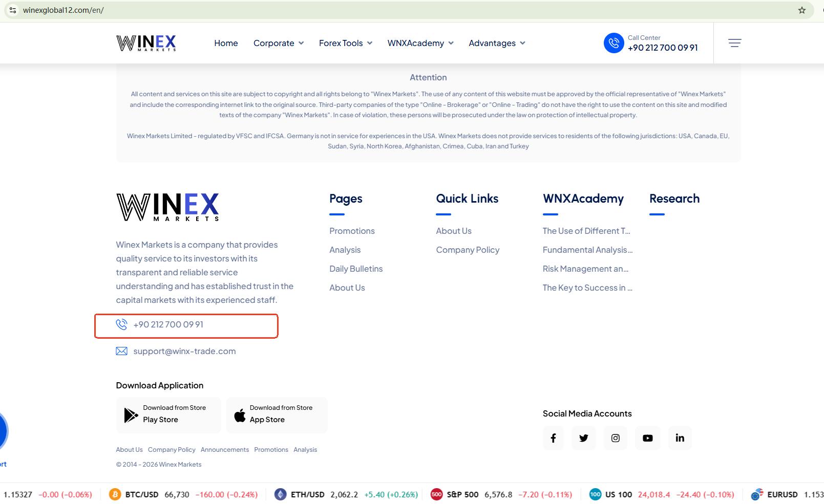Click the EURUSD flag icon

[756, 494]
